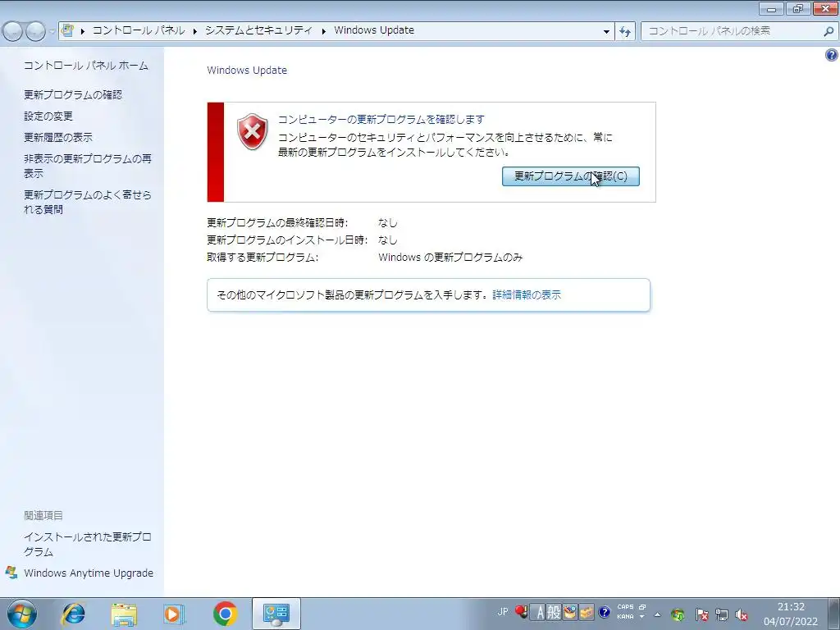This screenshot has height=630, width=840.
Task: Click Windows の更新プログラムのみ value
Action: pyautogui.click(x=450, y=257)
